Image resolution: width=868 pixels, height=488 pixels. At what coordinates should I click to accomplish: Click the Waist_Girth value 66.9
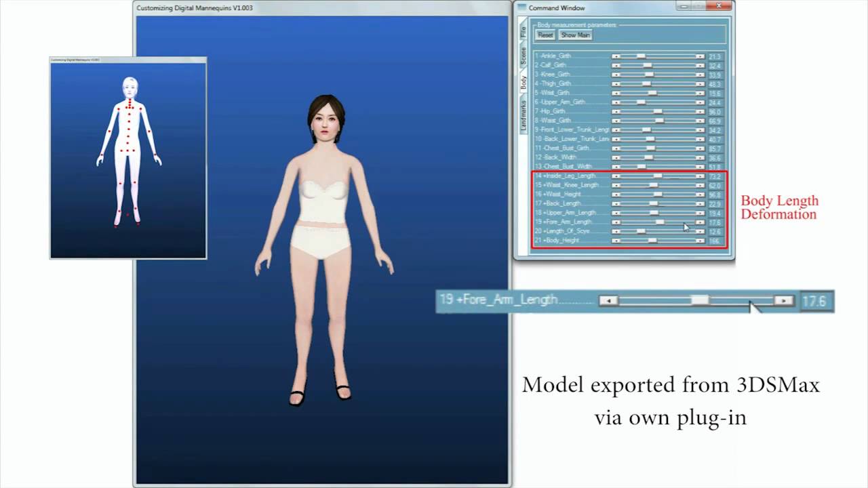[715, 121]
